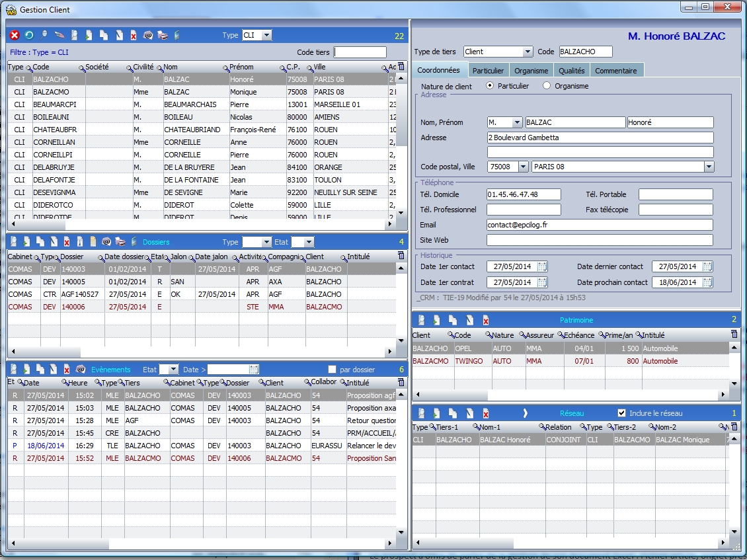Screen dimensions: 747x560
Task: Select the Particulier radio button
Action: pyautogui.click(x=490, y=86)
